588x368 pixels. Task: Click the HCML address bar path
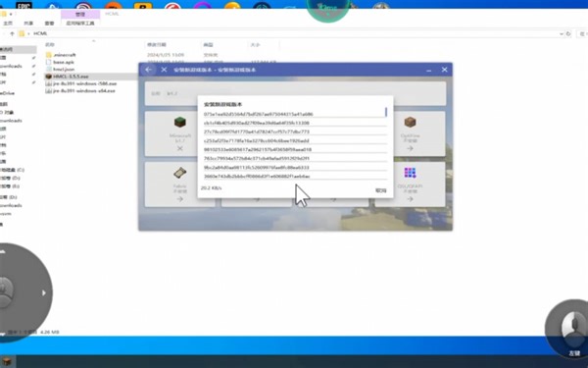point(40,33)
